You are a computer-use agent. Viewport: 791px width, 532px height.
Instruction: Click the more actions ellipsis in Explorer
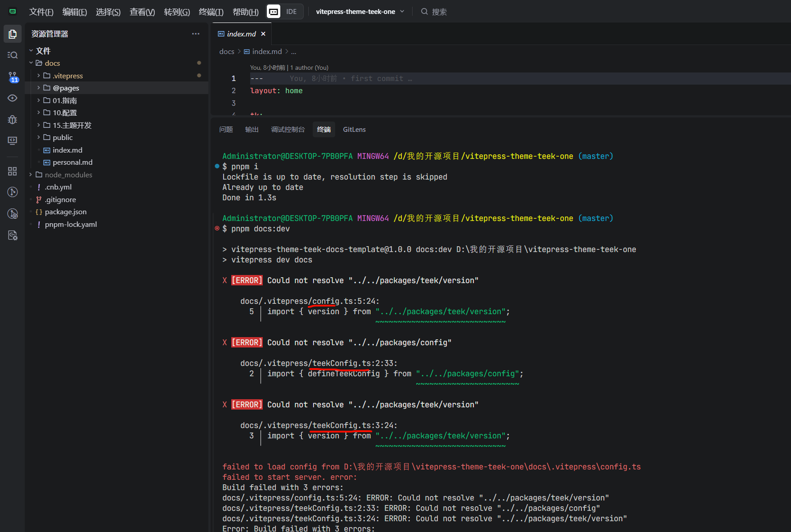pos(195,34)
